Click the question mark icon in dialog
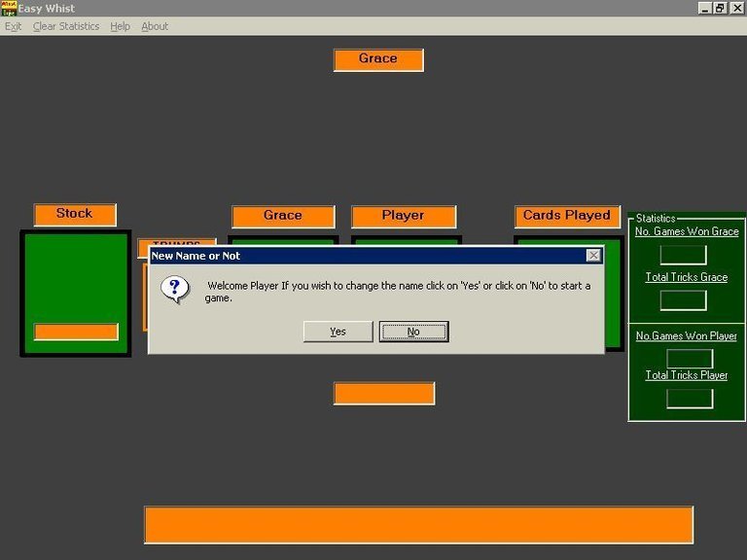The height and width of the screenshot is (560, 747). [175, 289]
